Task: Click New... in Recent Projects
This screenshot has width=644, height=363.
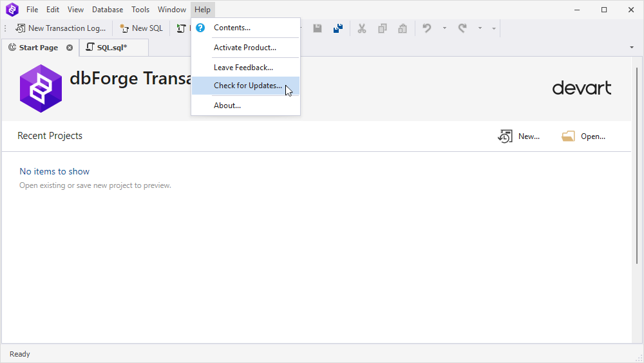Action: click(518, 136)
